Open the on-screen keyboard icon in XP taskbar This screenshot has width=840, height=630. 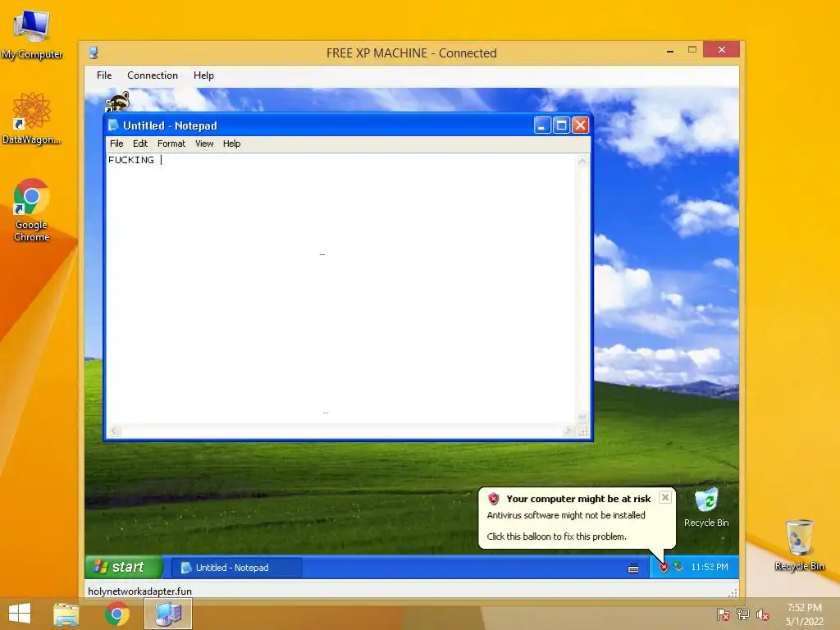(633, 568)
